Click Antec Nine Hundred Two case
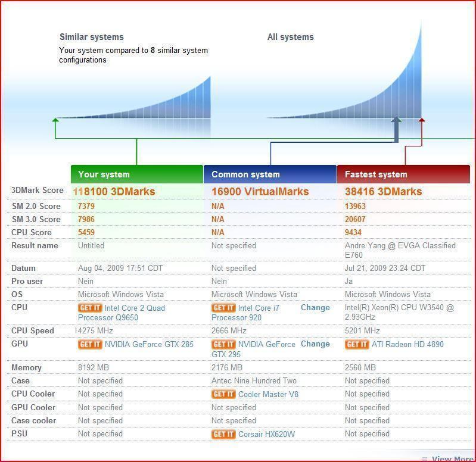476x462 pixels. (254, 380)
